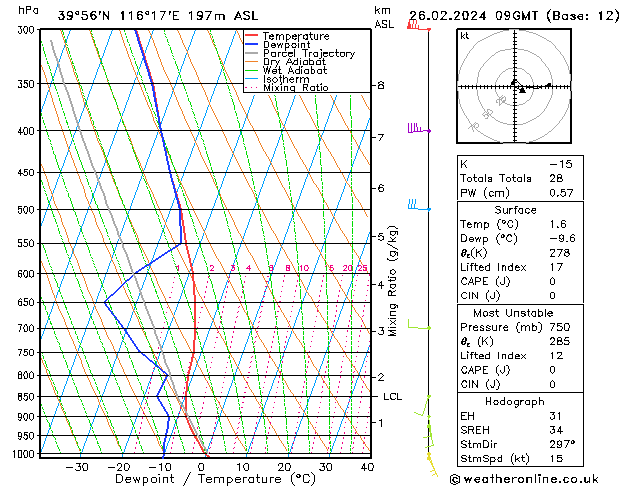Click the purple wind barb at 400 hPa
629x486 pixels.
[419, 128]
